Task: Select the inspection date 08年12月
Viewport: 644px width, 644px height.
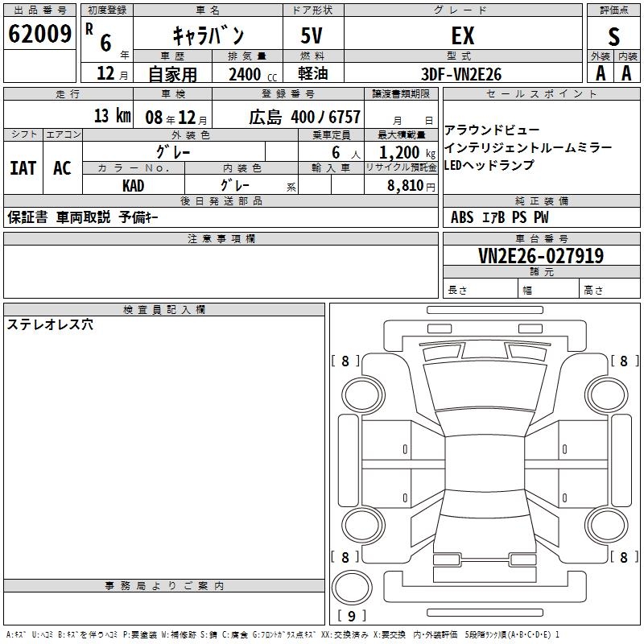Action: (x=176, y=118)
